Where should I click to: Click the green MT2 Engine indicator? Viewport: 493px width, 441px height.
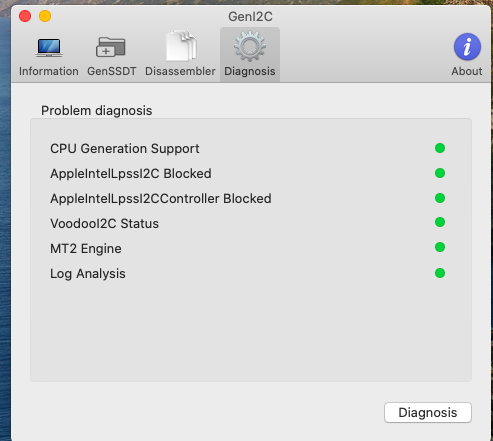440,247
